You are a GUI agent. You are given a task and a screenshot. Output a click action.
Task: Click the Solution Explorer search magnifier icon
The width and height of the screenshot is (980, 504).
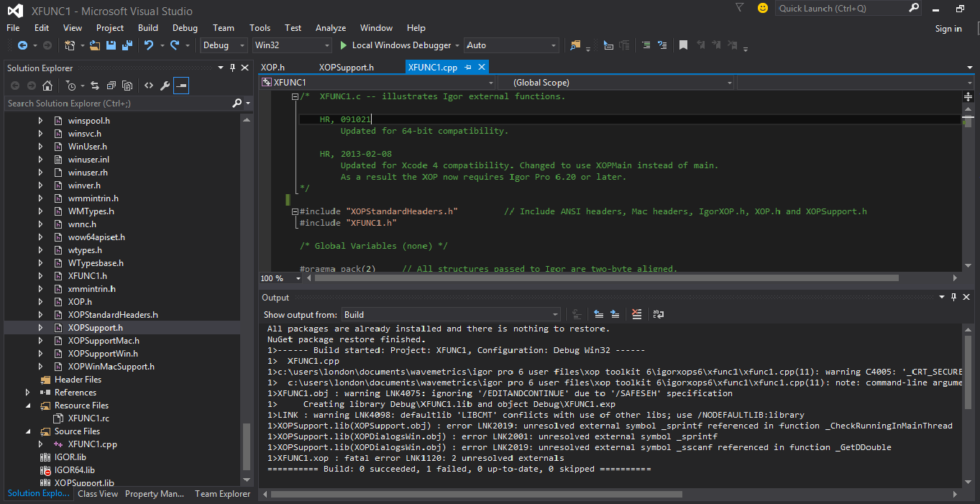[x=237, y=104]
